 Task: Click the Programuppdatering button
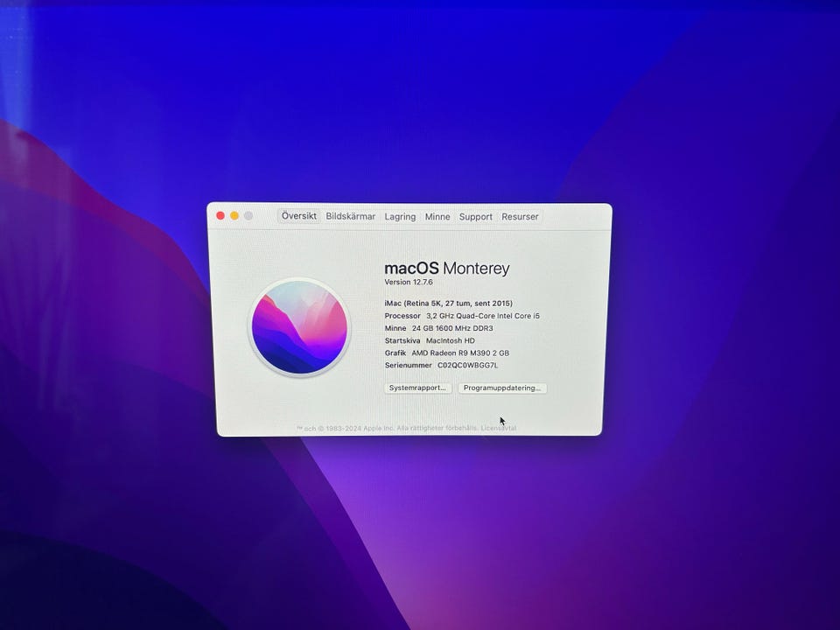[x=502, y=388]
